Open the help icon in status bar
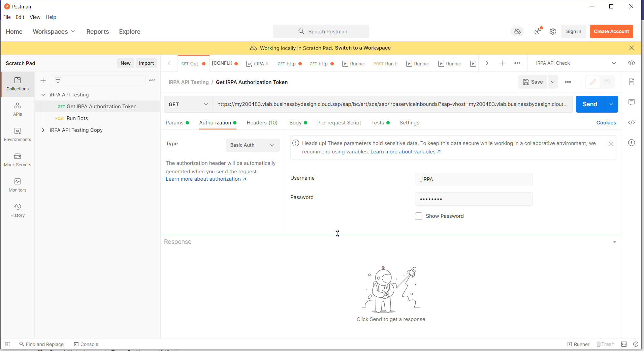The image size is (644, 351). point(636,344)
